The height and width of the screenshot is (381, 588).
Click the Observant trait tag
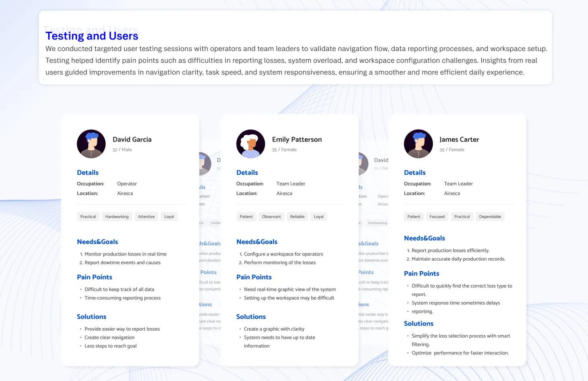(x=271, y=216)
